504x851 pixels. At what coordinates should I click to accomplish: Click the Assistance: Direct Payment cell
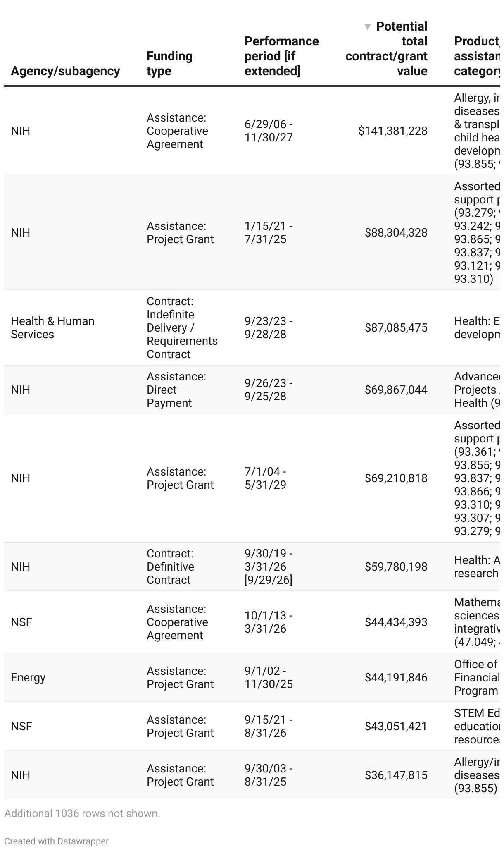(176, 390)
